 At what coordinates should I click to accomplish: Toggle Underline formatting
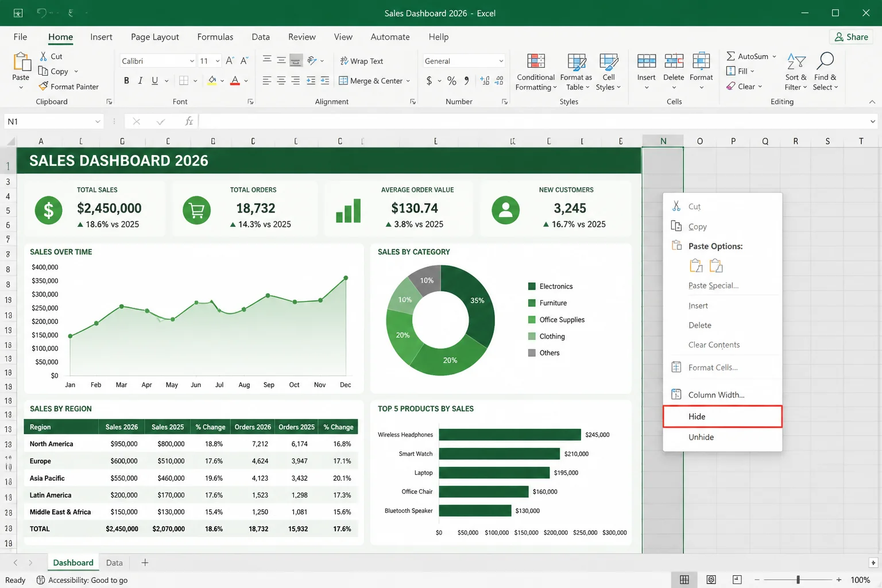pos(154,80)
